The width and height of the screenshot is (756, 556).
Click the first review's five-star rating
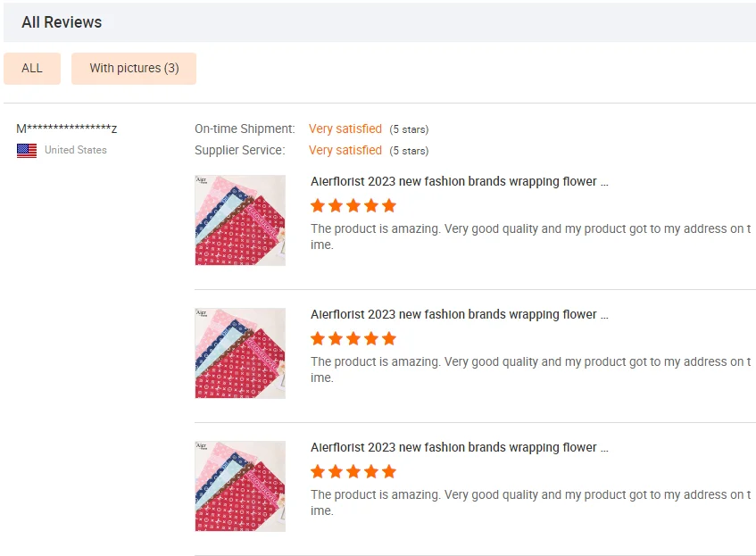click(353, 206)
